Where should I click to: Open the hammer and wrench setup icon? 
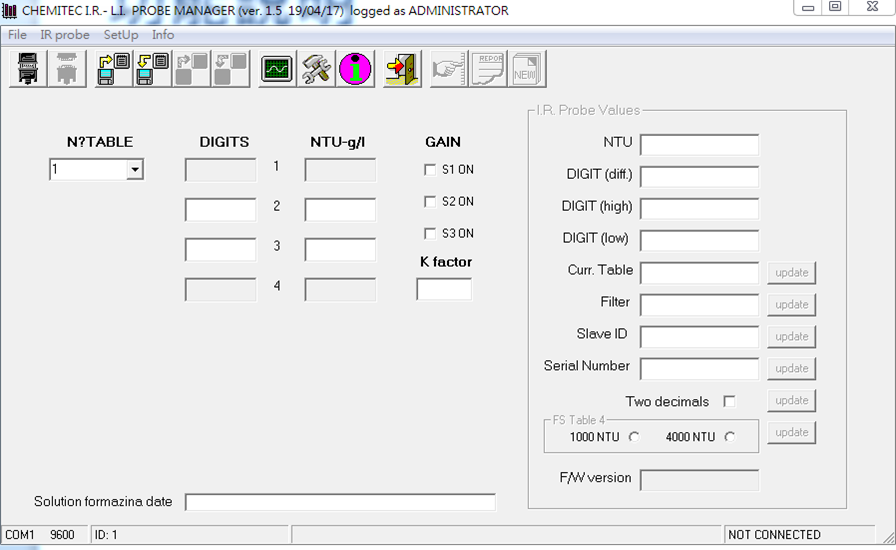click(x=316, y=69)
